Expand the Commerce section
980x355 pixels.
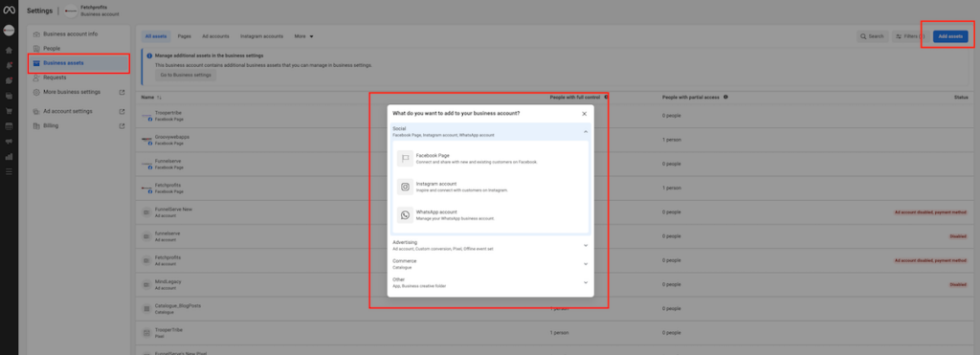point(491,264)
